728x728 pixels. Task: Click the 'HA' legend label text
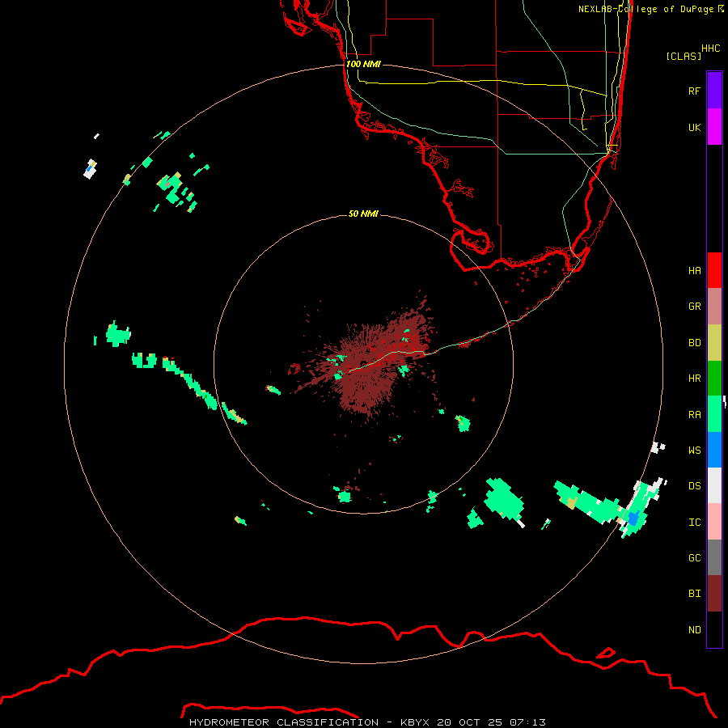[x=694, y=270]
